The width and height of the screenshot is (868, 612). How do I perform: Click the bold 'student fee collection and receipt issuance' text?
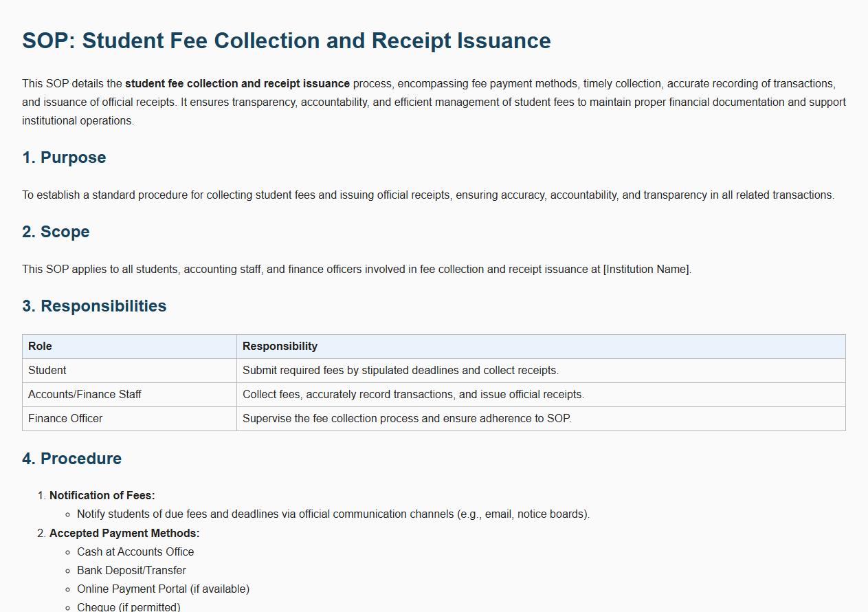point(237,84)
